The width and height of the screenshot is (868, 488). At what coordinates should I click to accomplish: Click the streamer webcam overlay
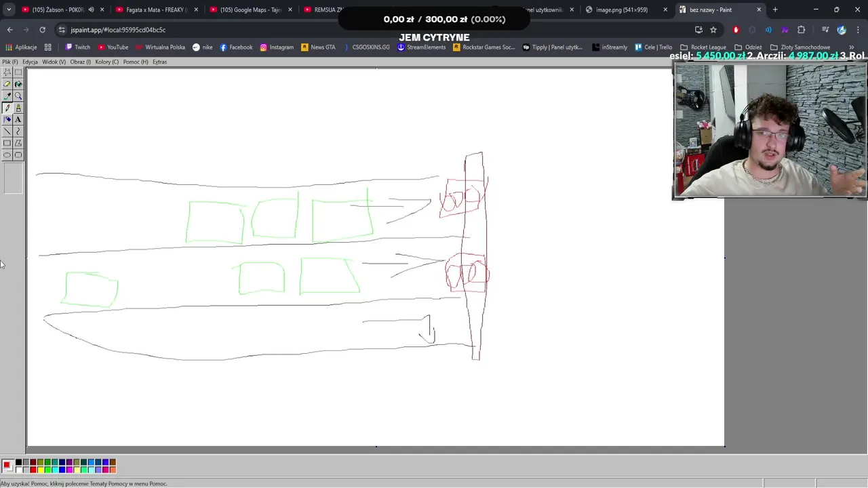coord(770,131)
